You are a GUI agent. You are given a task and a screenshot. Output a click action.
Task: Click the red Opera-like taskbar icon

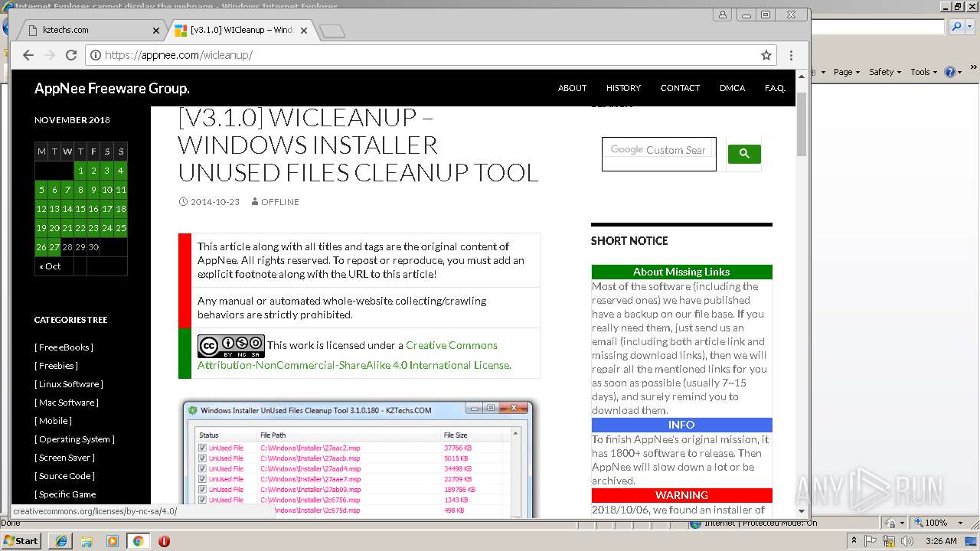click(164, 541)
